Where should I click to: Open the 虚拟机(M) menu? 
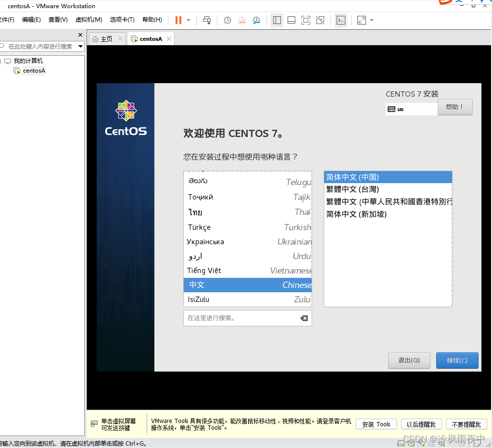pos(89,20)
